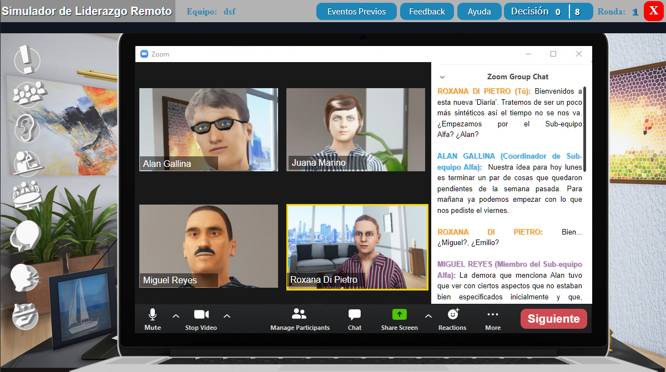
Task: Toggle the Chat panel button
Action: pyautogui.click(x=354, y=319)
